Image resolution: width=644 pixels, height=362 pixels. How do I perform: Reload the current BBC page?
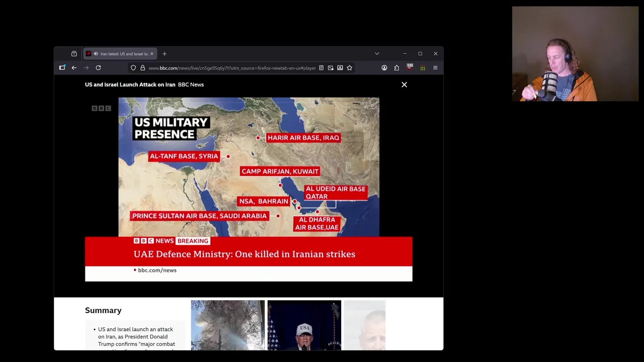point(98,68)
